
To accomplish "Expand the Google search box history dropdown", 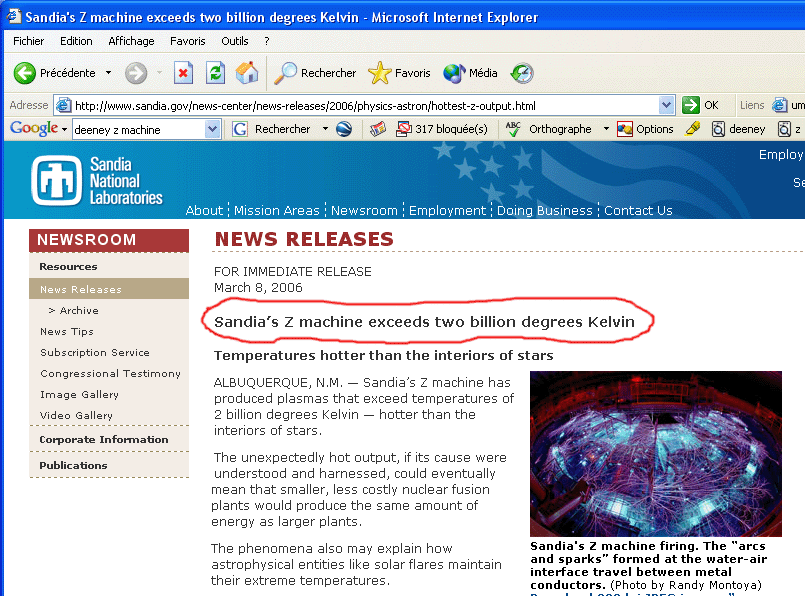I will pos(212,129).
